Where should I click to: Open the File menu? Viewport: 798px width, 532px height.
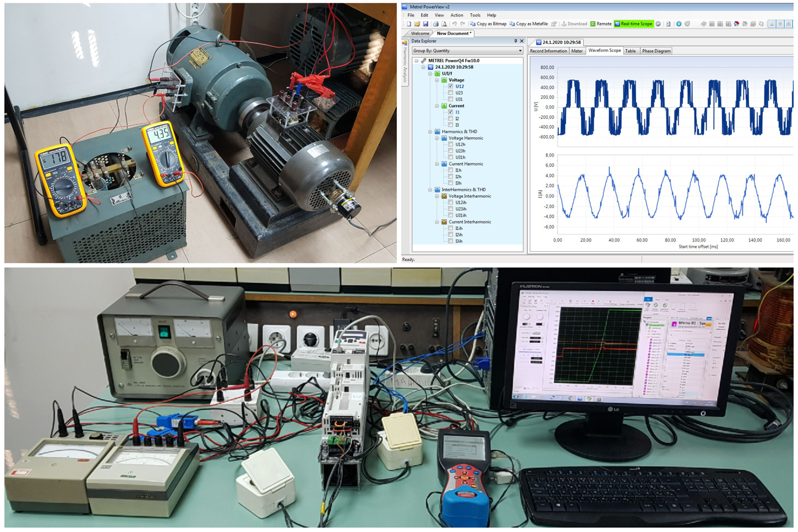pos(411,15)
